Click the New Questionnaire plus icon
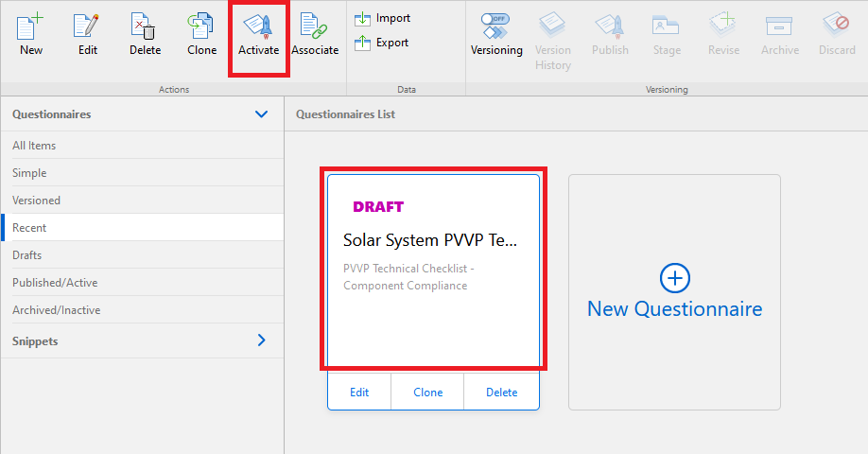 click(675, 278)
